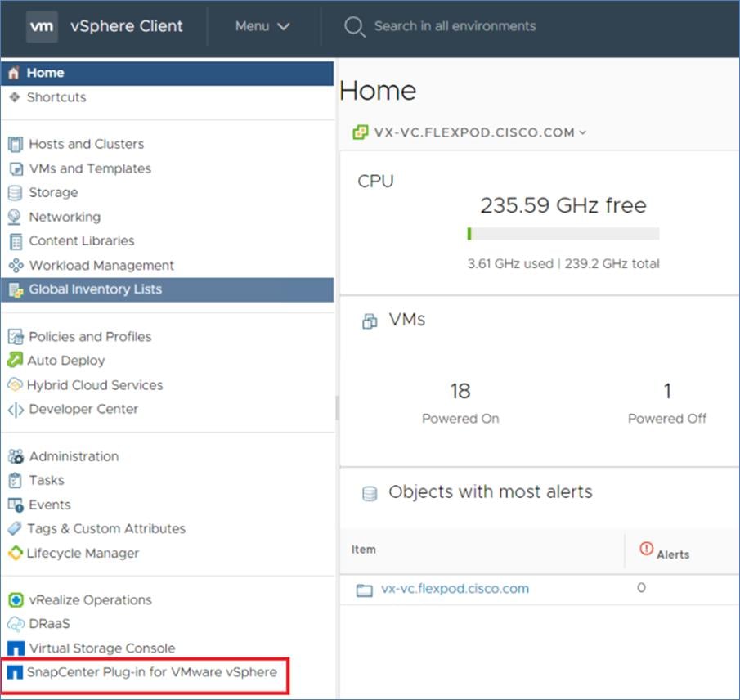740x700 pixels.
Task: Click the DRaaS cloud icon
Action: pyautogui.click(x=15, y=624)
